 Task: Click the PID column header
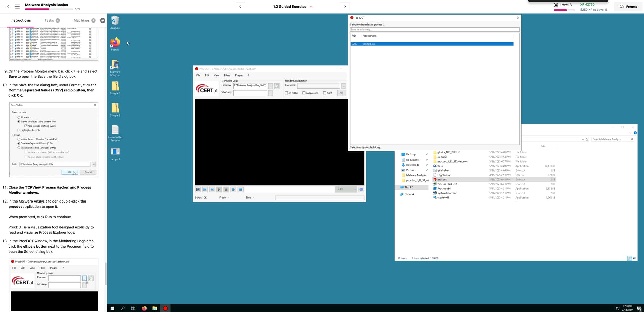[354, 36]
